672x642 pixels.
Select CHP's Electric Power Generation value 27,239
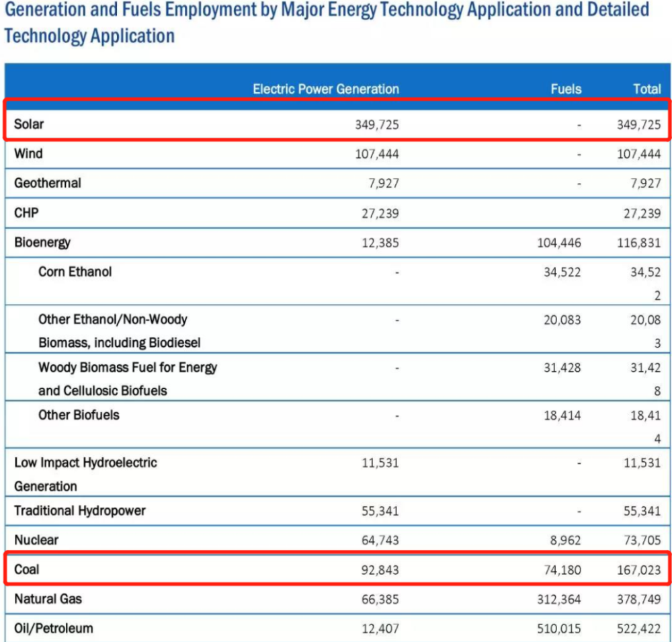(380, 214)
